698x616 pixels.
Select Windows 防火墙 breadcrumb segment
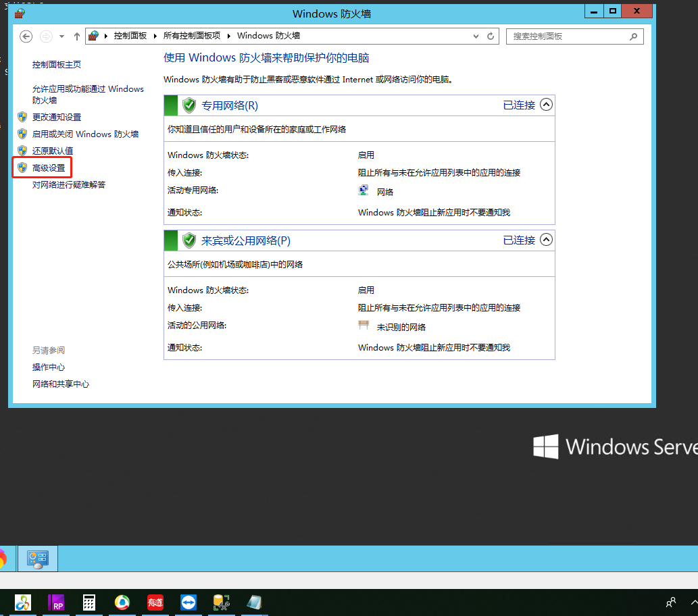click(x=268, y=36)
